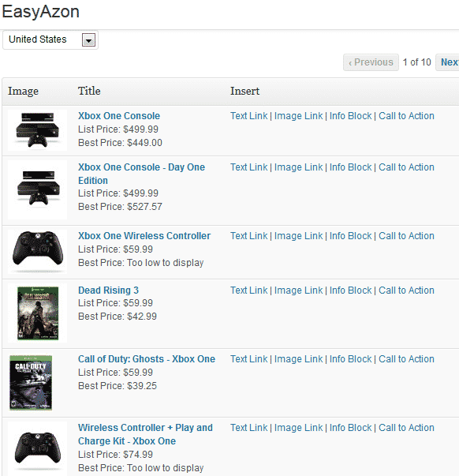Insert Info Block for Day One Edition
Viewport: 459px width, 476px height.
click(350, 167)
